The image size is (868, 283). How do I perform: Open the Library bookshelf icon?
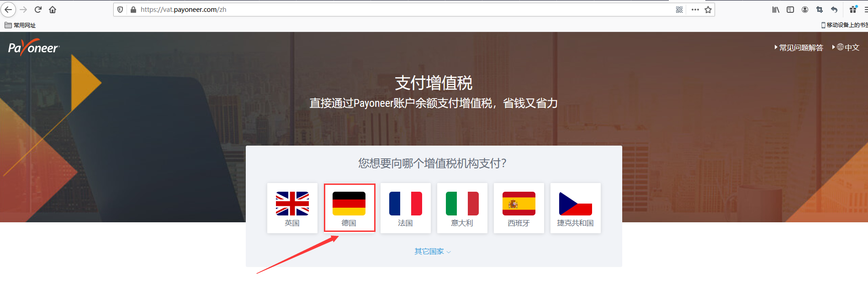776,10
